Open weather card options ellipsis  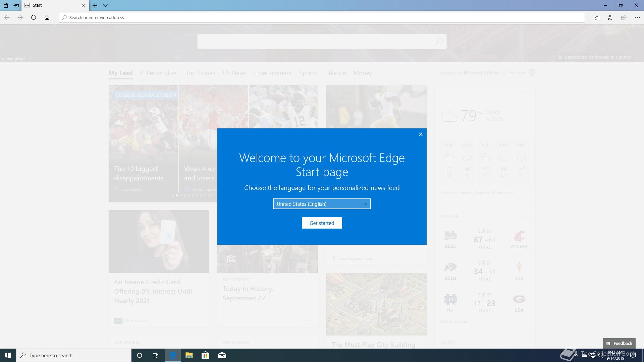coord(526,93)
